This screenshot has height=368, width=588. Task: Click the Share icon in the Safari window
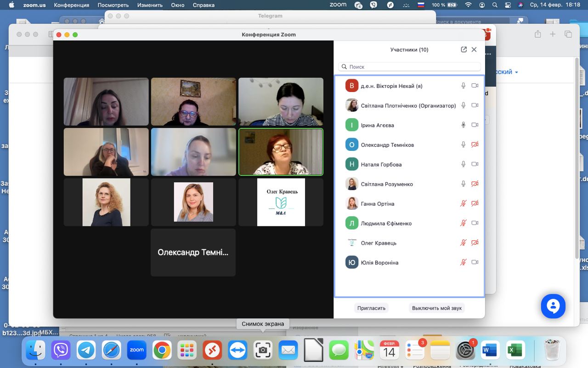537,34
